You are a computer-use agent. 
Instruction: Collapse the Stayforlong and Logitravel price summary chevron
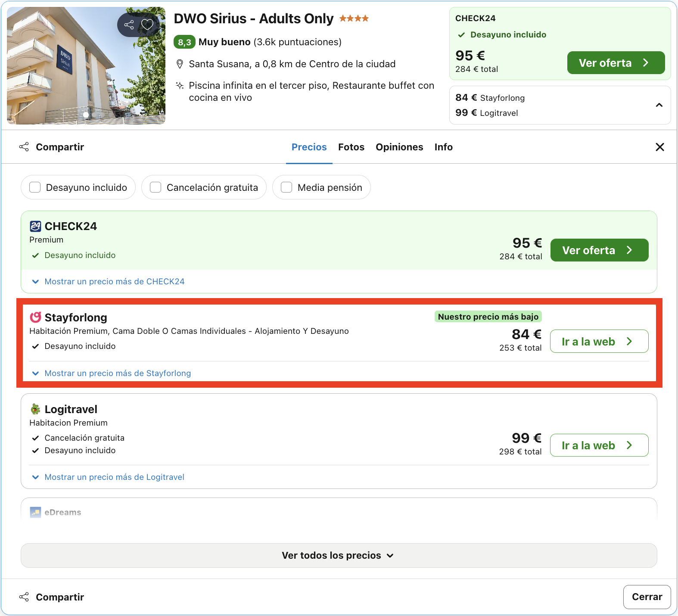pos(659,105)
